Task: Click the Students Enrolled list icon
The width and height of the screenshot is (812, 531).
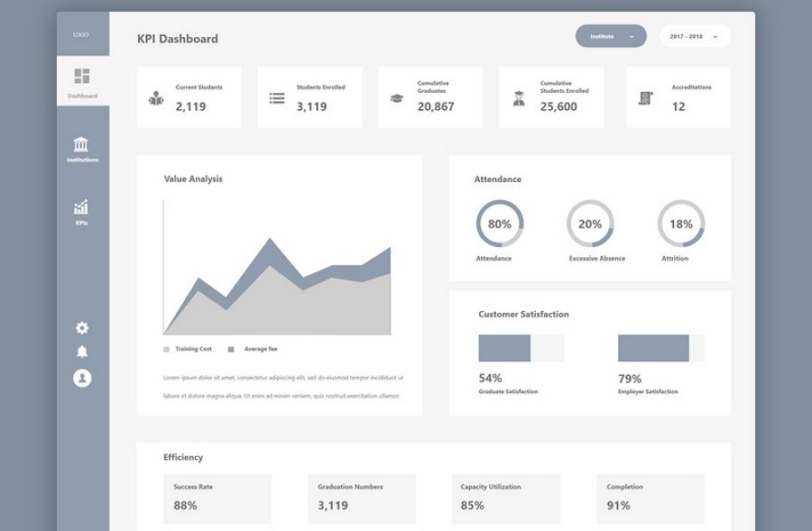Action: [x=277, y=97]
